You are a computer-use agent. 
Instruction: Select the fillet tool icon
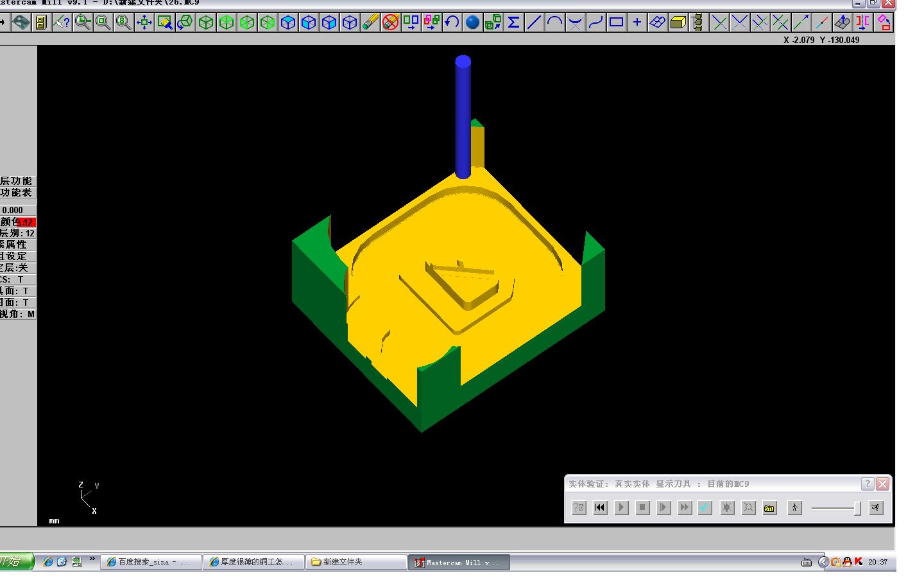tap(576, 22)
